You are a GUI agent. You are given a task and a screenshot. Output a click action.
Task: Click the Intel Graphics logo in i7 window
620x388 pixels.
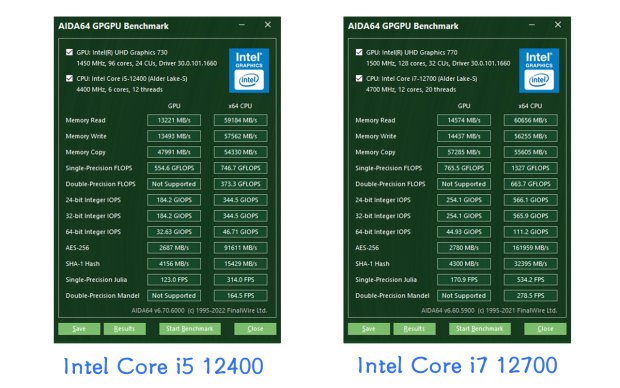point(539,70)
